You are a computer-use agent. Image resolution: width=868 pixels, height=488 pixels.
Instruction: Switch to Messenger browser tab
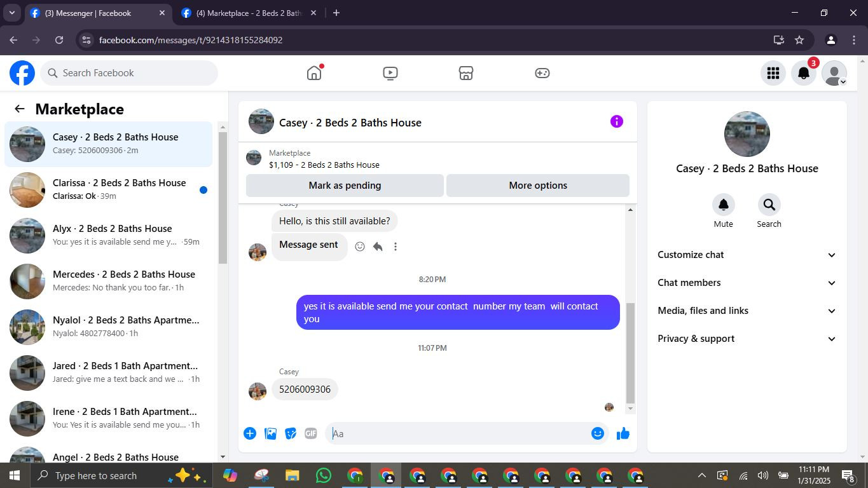tap(98, 13)
